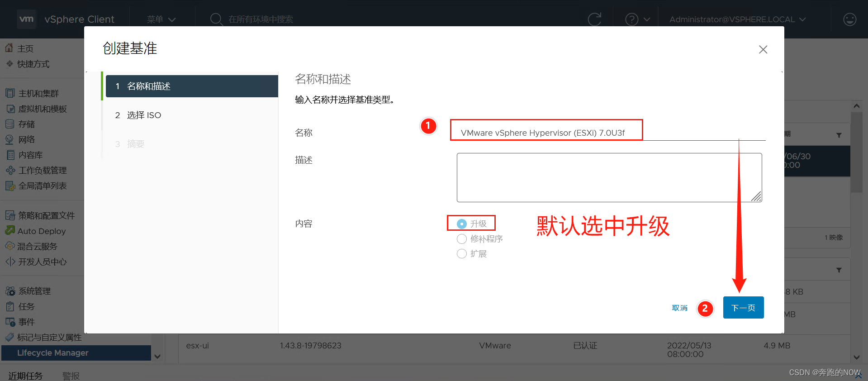
Task: Click the 系统管理 administration icon
Action: tap(10, 291)
